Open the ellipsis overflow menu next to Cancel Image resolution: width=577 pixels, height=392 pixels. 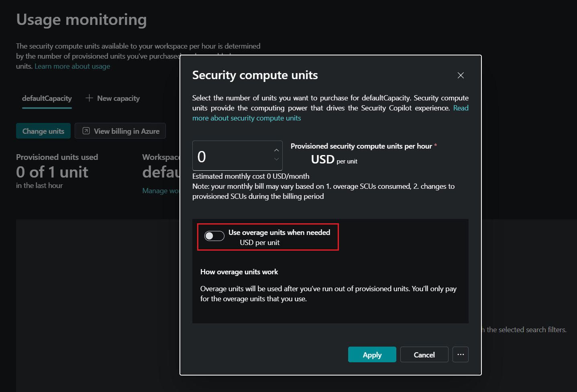[460, 354]
